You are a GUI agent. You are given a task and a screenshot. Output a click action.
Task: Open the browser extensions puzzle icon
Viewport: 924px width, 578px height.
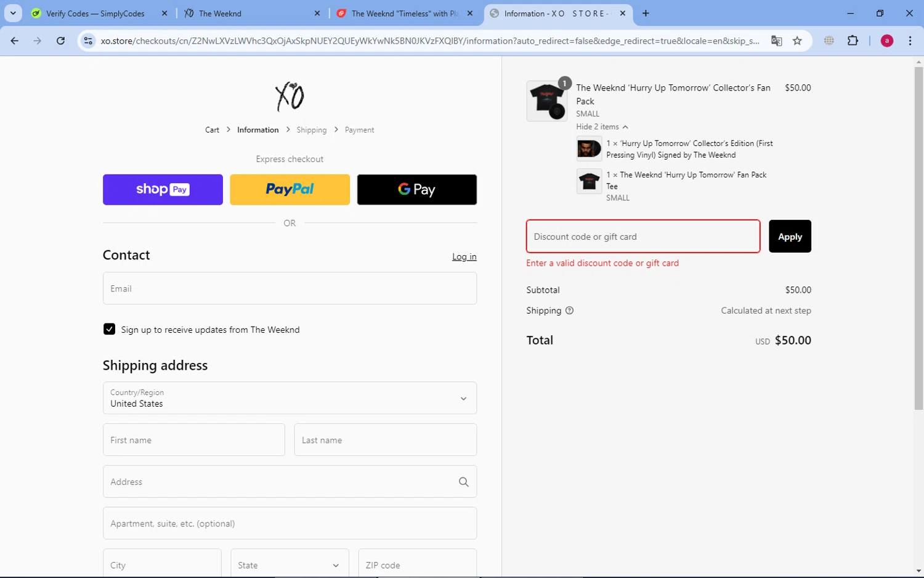coord(853,41)
